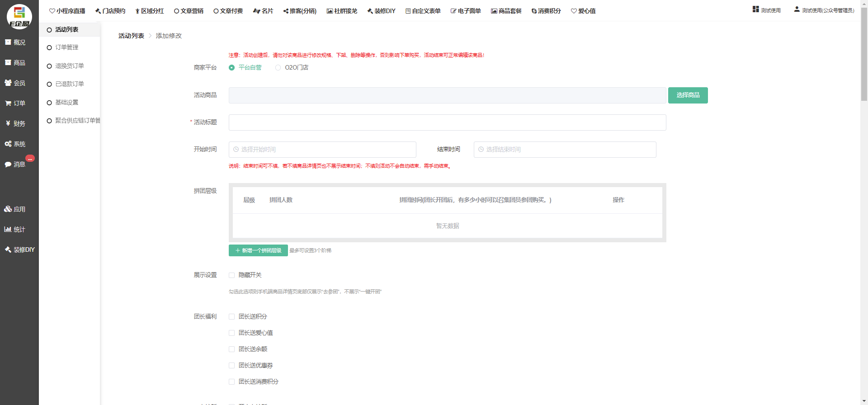Enable the 隐藏开关 checkbox

pyautogui.click(x=231, y=275)
